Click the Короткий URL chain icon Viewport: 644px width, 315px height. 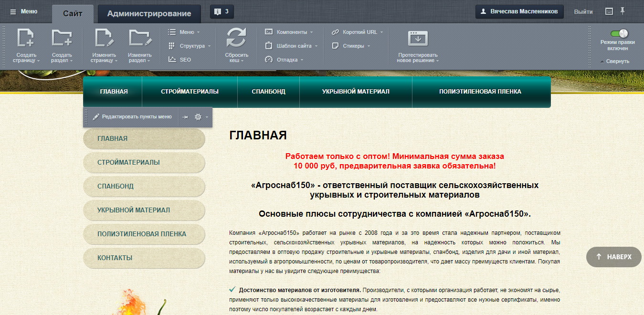point(335,32)
